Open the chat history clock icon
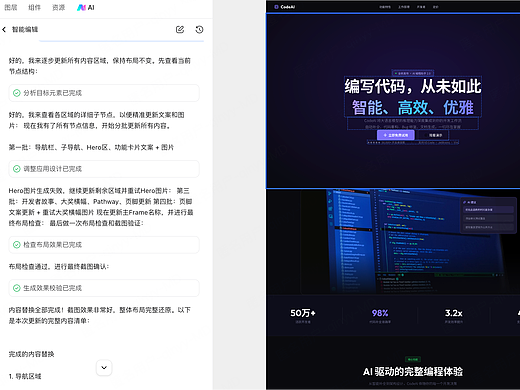Image resolution: width=520 pixels, height=390 pixels. coord(199,30)
